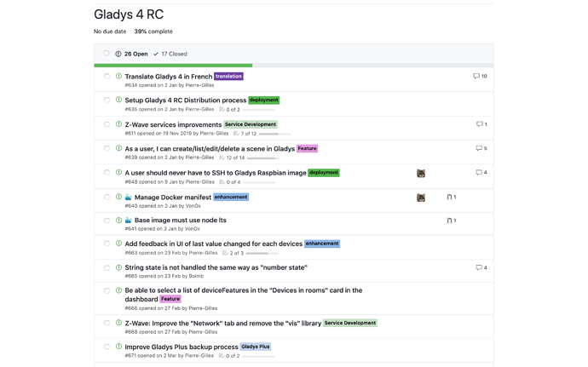This screenshot has height=367, width=588.
Task: Tick checkbox for Manage Docker manifest
Action: tap(107, 198)
